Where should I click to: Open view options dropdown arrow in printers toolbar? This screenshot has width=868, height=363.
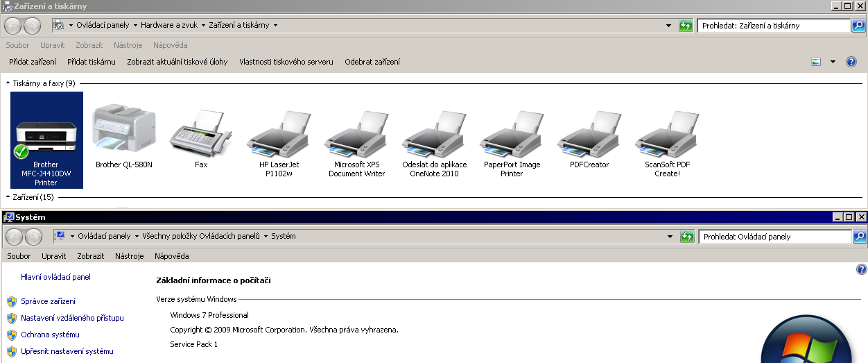coord(833,62)
